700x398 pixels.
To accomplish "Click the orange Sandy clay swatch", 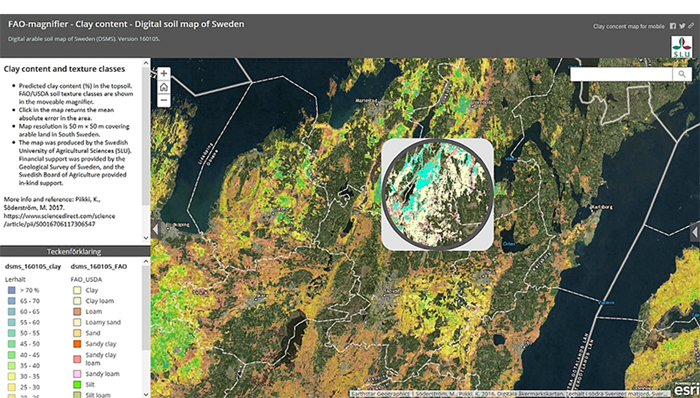I will tap(77, 344).
